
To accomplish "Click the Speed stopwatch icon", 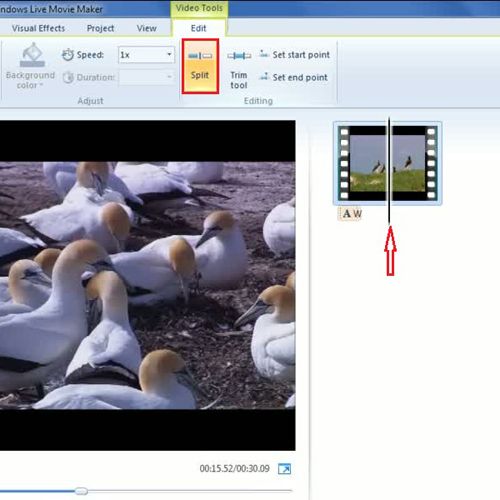I will [x=68, y=55].
